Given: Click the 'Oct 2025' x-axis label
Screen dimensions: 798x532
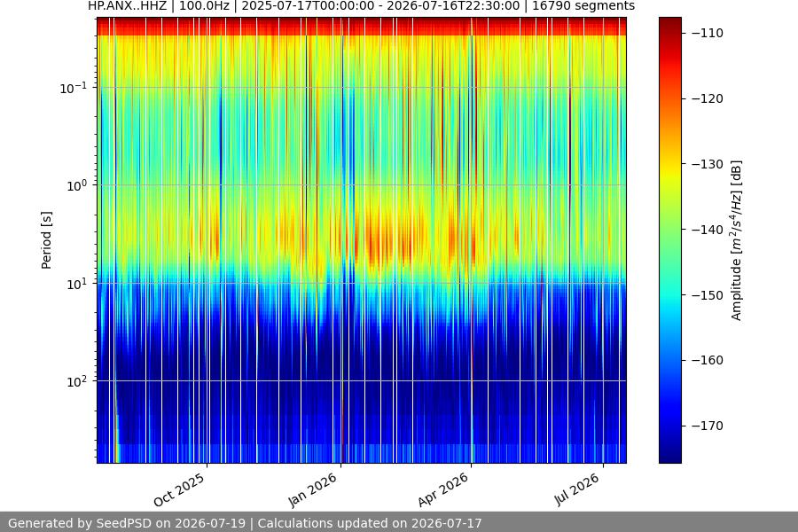Looking at the screenshot, I should tap(179, 489).
